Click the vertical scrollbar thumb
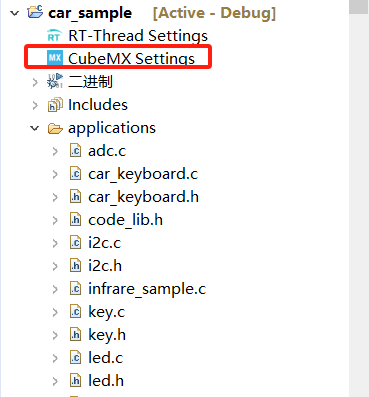Image resolution: width=369 pixels, height=397 pixels. coord(358,7)
